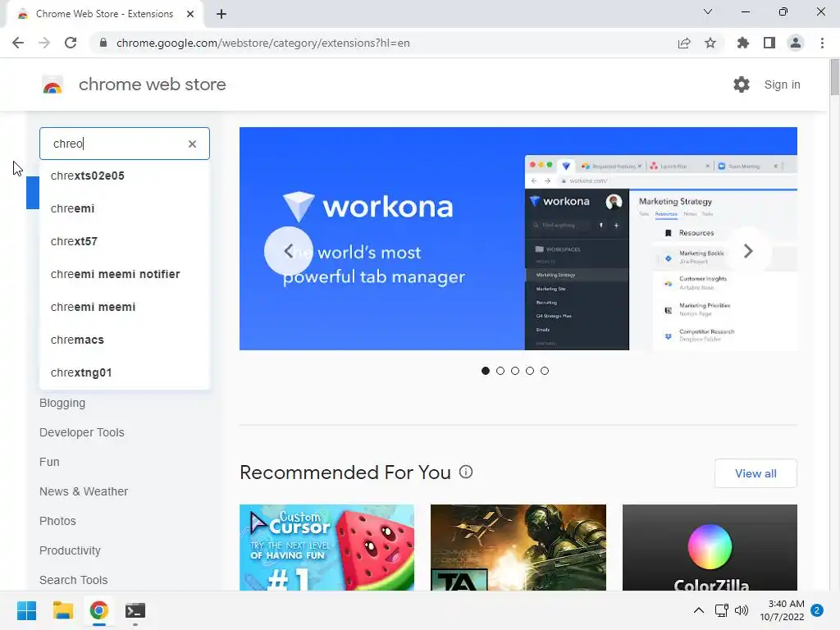Open the Chrome profile avatar
Image resolution: width=840 pixels, height=630 pixels.
pyautogui.click(x=796, y=43)
